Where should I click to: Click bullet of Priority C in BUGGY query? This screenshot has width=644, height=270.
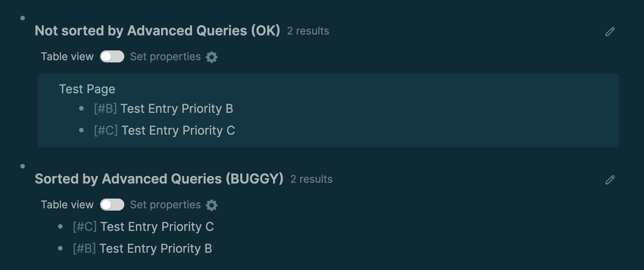61,226
